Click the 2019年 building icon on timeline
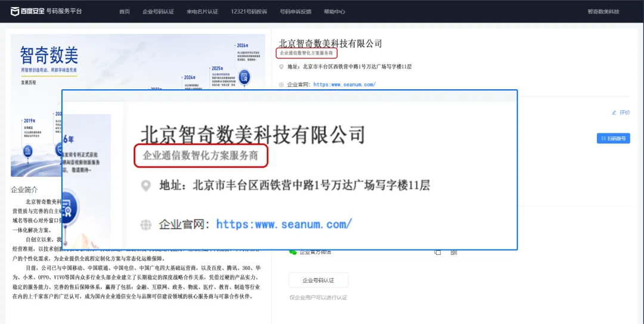This screenshot has width=644, height=324. 28,151
